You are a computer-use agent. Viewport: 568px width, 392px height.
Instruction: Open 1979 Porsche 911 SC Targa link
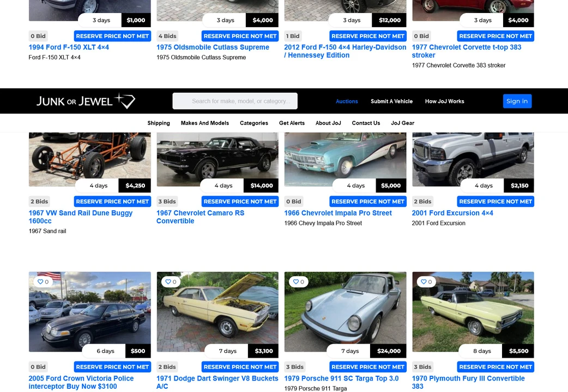click(341, 378)
